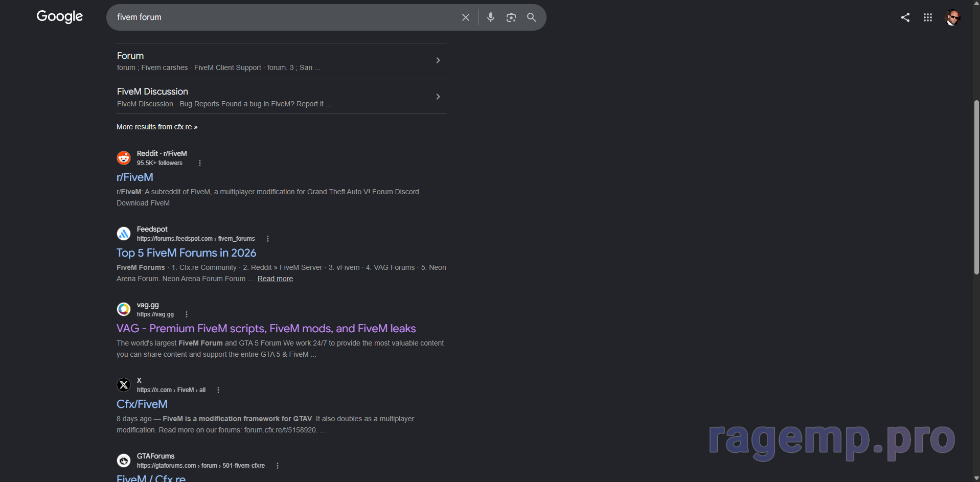Screen dimensions: 980x482
Task: Clear the search box text
Action: pyautogui.click(x=466, y=17)
